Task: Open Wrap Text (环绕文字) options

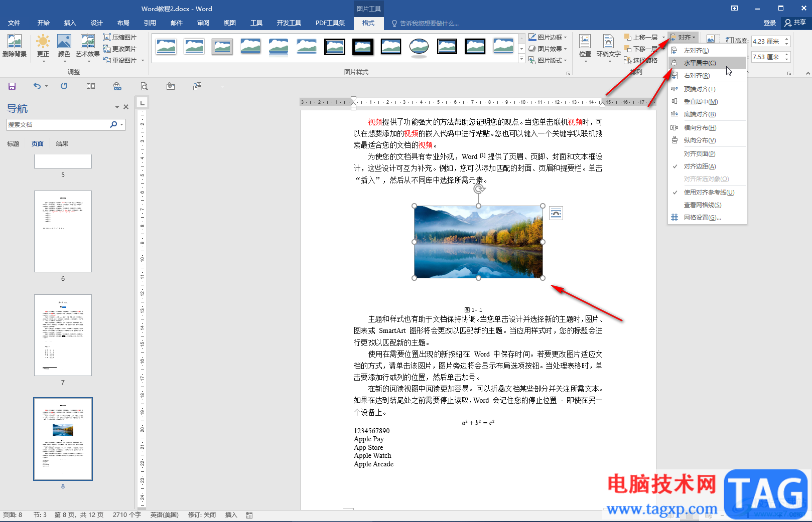Action: click(x=608, y=48)
